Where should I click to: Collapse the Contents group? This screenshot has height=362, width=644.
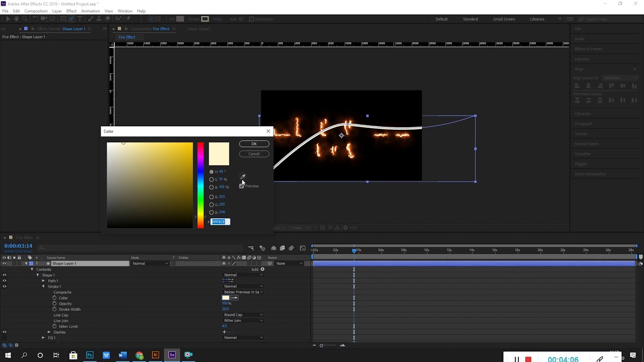pos(32,269)
